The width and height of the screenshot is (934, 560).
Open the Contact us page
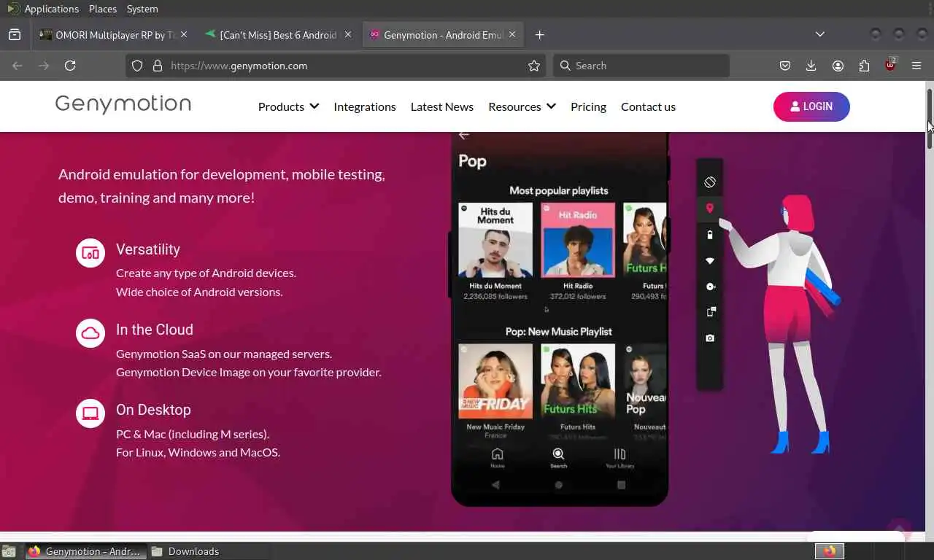[x=648, y=106]
